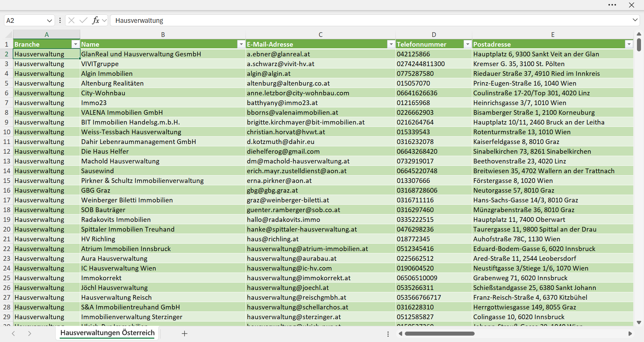Open the three-dot more options menu

612,5
